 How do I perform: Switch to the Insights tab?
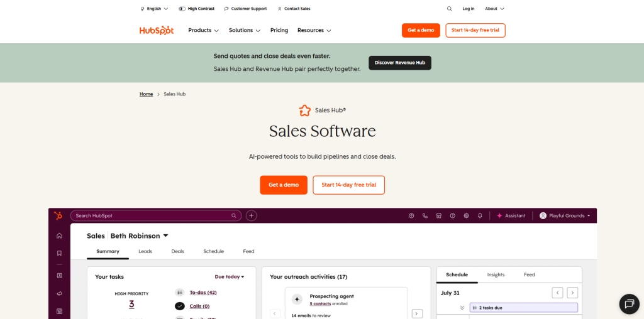(496, 274)
